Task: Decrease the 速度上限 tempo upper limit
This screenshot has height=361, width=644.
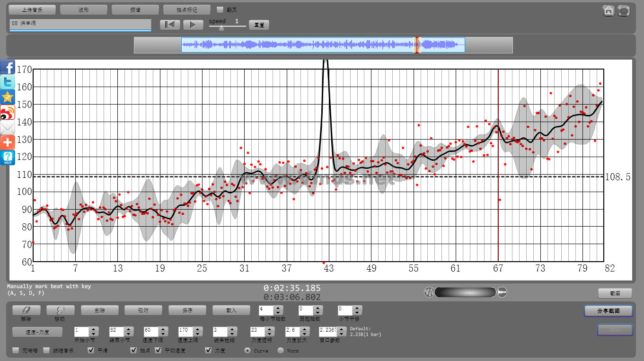Action: pyautogui.click(x=198, y=334)
